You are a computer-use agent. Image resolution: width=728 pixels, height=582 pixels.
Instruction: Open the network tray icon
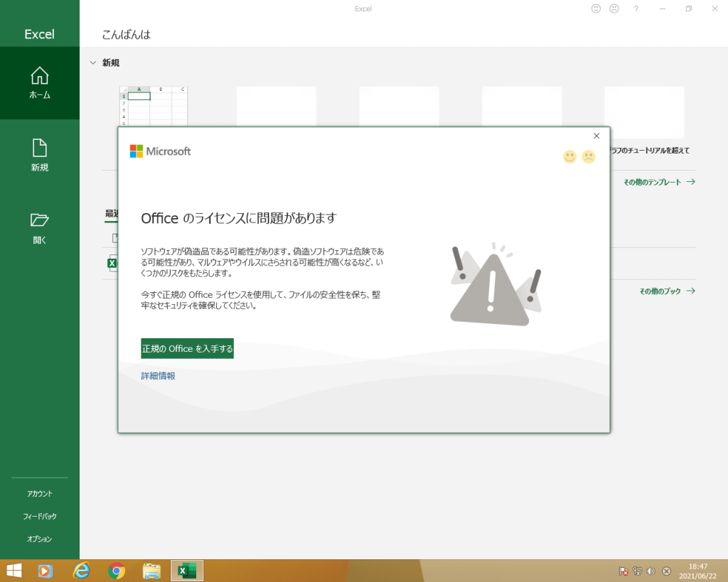tap(638, 571)
